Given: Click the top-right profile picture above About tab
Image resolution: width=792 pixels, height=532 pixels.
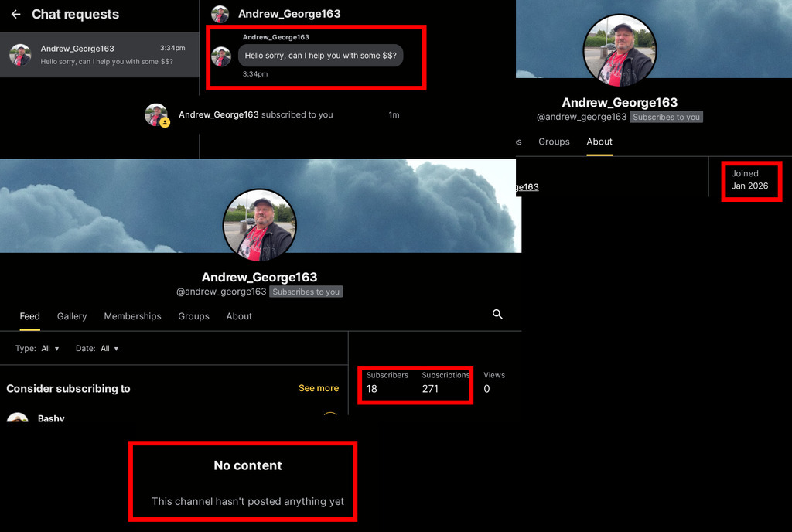Looking at the screenshot, I should (x=620, y=50).
